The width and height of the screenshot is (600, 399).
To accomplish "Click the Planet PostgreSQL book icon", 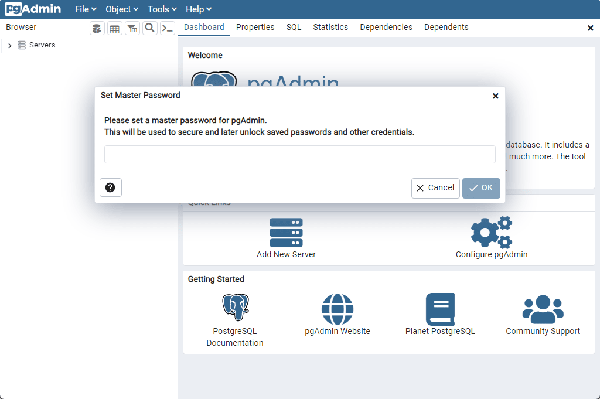I will click(440, 309).
